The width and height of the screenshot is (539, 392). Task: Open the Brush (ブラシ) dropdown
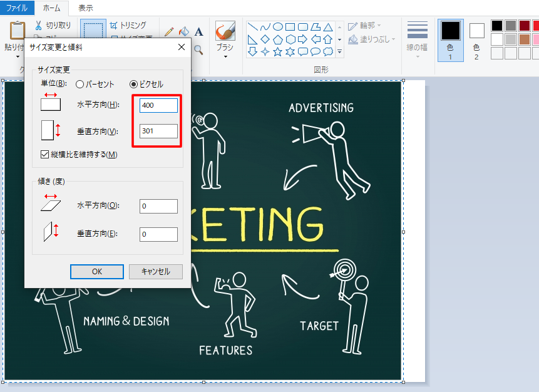coord(225,56)
